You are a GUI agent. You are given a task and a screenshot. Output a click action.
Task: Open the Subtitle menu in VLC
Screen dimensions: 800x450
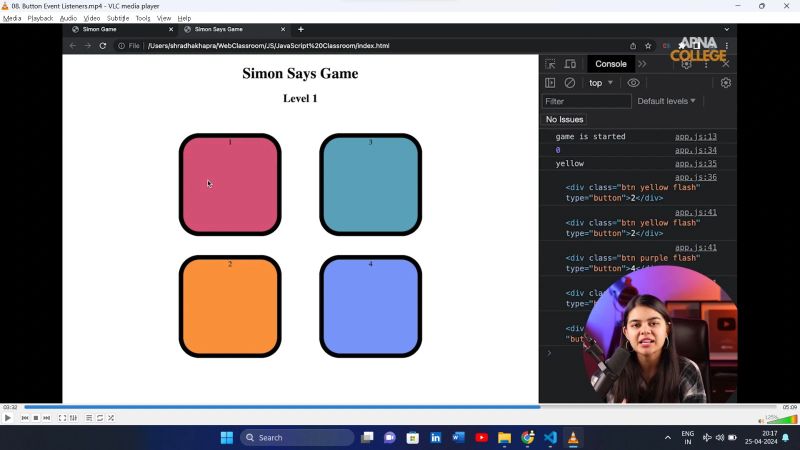pos(118,18)
